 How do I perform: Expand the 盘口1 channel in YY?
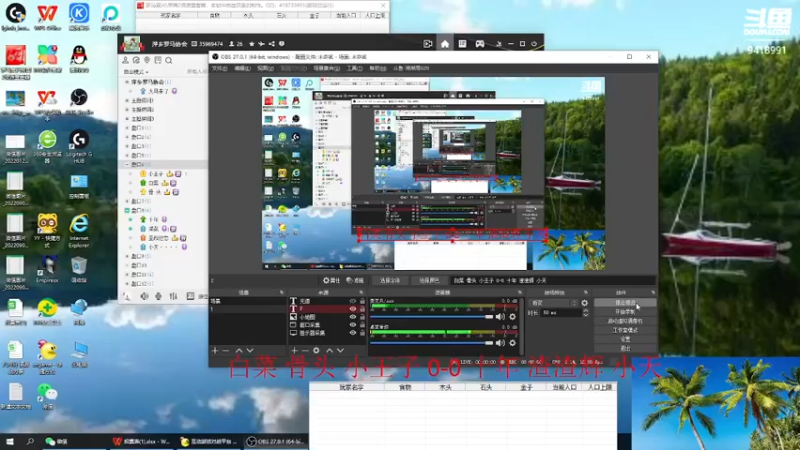click(127, 128)
